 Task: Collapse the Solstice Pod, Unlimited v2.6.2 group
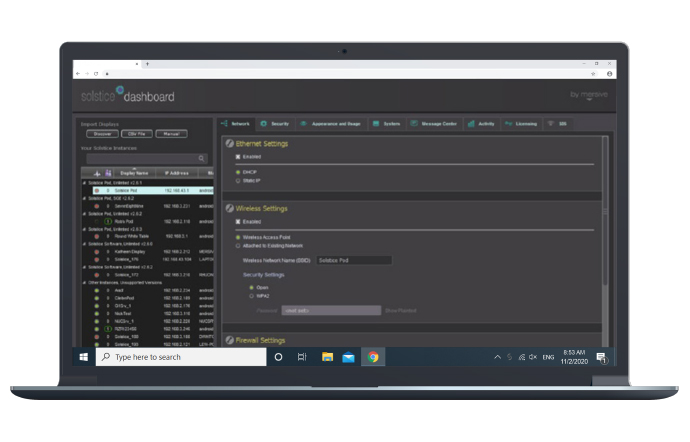[84, 214]
